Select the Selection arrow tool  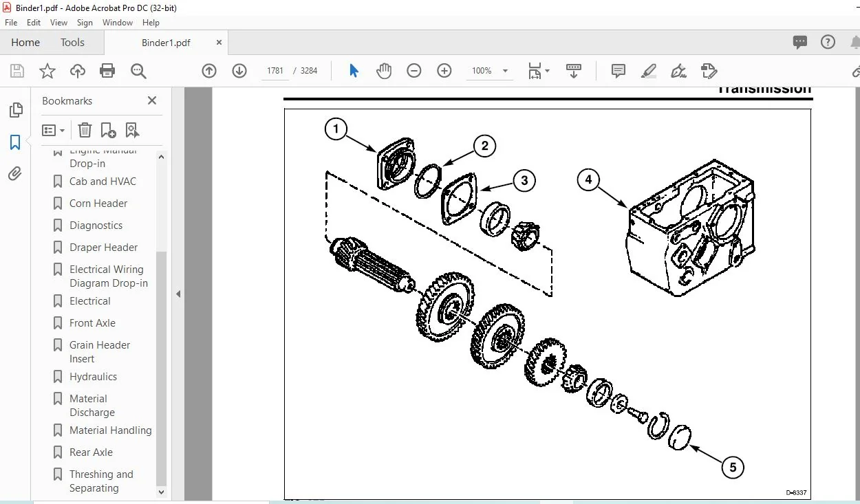click(354, 71)
